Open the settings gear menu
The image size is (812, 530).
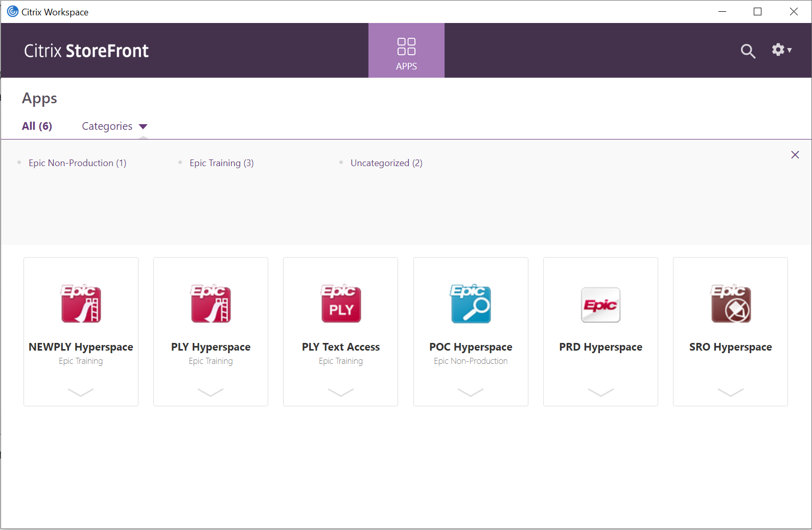781,50
